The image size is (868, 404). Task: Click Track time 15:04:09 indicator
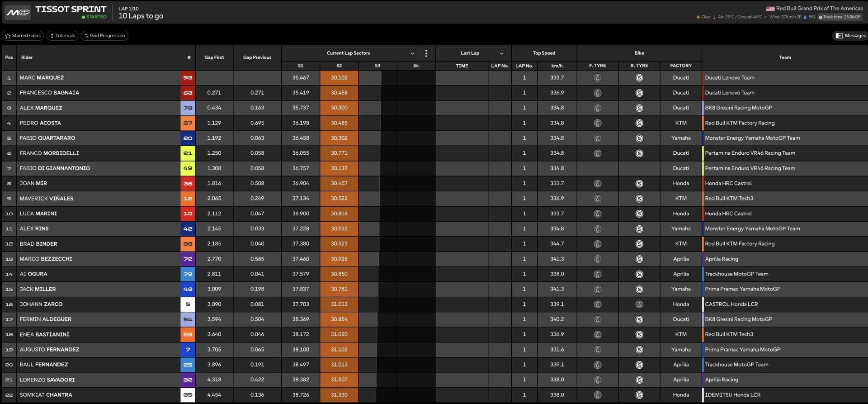[840, 17]
